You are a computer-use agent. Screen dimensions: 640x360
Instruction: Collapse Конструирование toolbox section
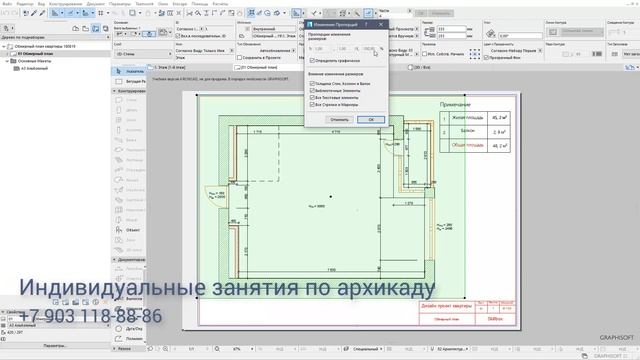[114, 91]
